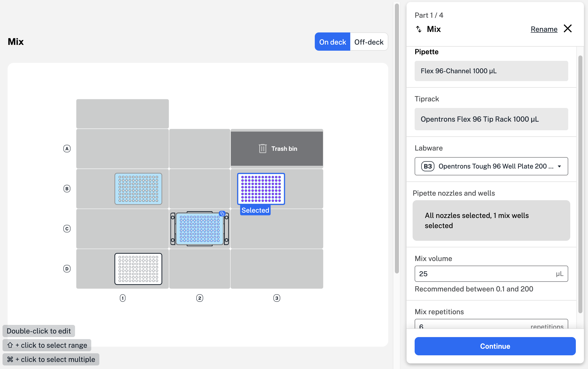The image size is (588, 369).
Task: Click the plate on the module in C2
Action: pos(199,229)
